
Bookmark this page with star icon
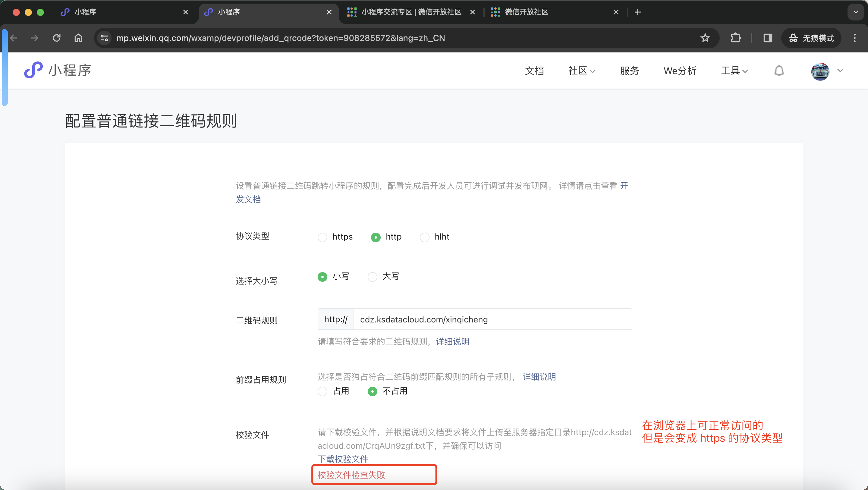click(x=705, y=38)
